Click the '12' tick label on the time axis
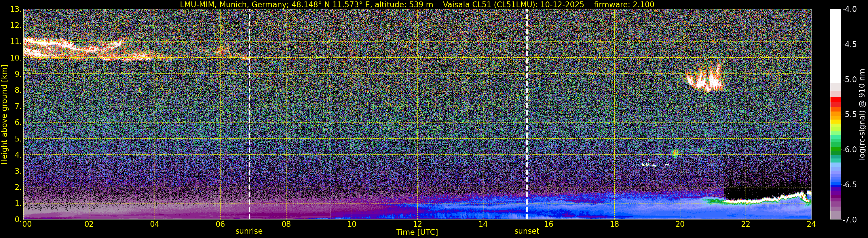This screenshot has width=868, height=238. click(x=417, y=224)
